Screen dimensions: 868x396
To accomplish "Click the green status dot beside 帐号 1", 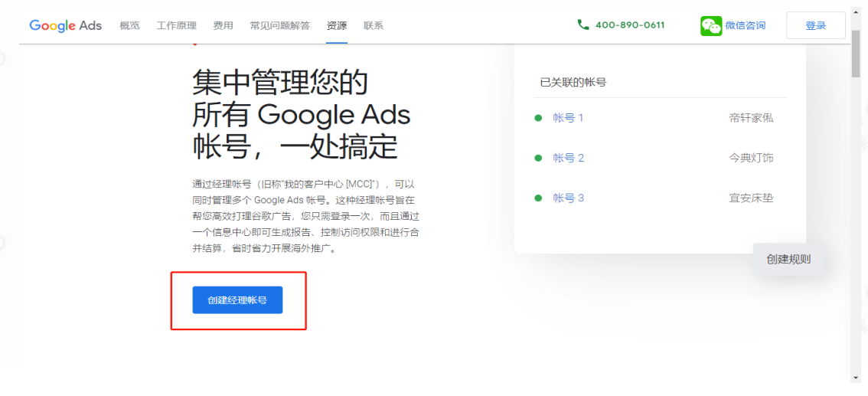I will coord(538,118).
